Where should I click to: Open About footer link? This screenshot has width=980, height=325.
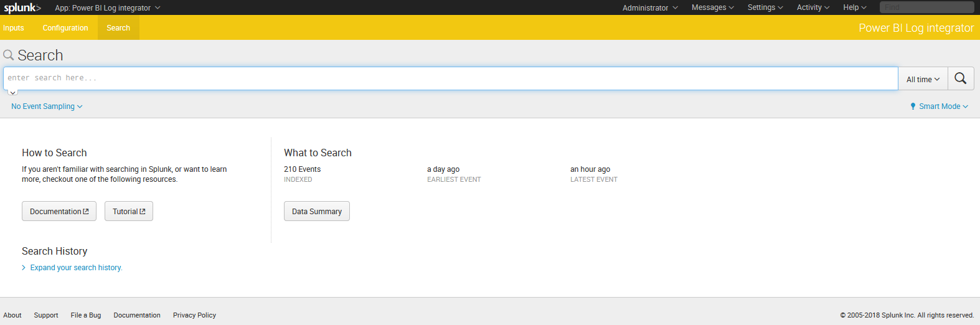(12, 315)
